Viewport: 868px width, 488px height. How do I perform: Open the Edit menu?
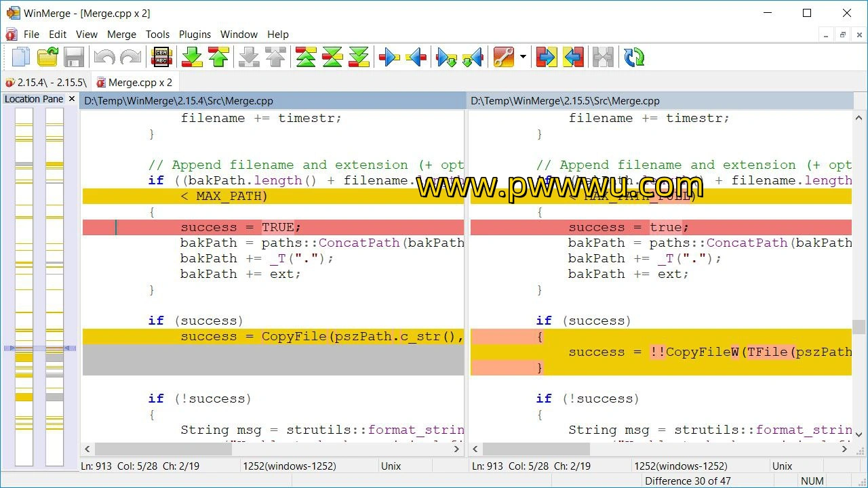[58, 34]
